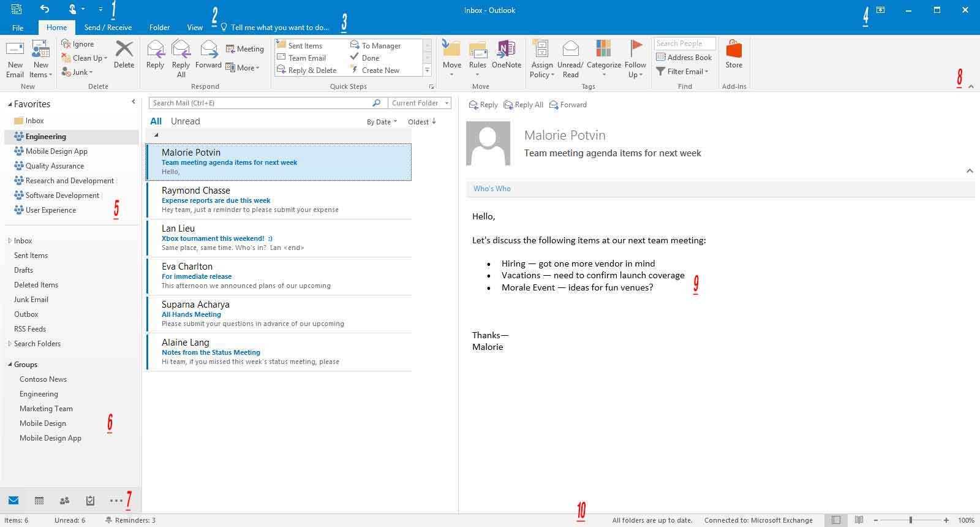Open Categorize color options
The width and height of the screenshot is (980, 527).
coord(604,59)
